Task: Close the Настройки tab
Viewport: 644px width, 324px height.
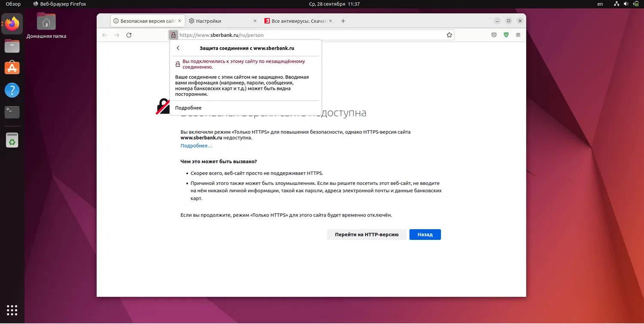Action: pos(255,21)
